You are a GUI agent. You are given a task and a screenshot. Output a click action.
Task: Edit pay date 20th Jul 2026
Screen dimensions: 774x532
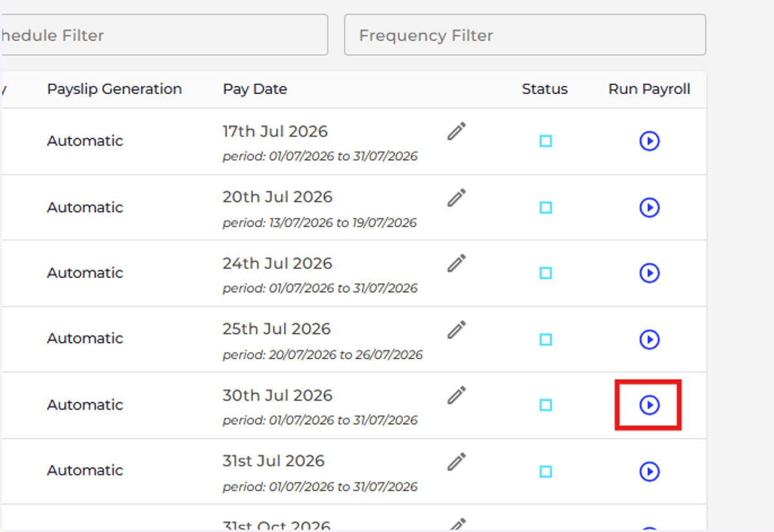pos(457,197)
